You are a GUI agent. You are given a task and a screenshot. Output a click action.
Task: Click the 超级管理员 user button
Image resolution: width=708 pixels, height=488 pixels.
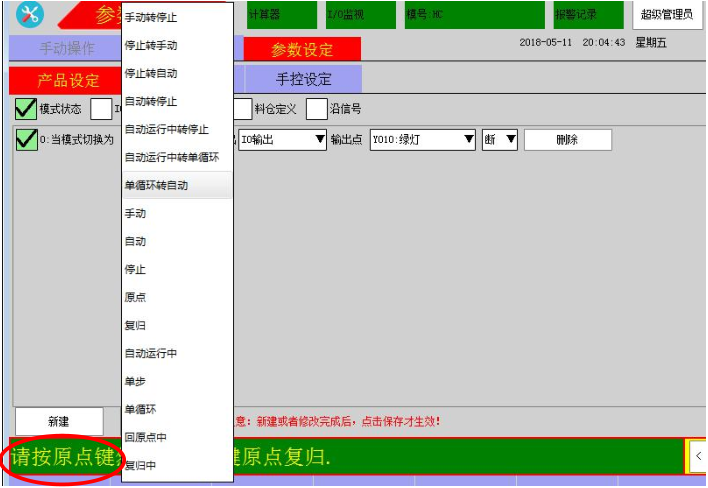click(667, 15)
